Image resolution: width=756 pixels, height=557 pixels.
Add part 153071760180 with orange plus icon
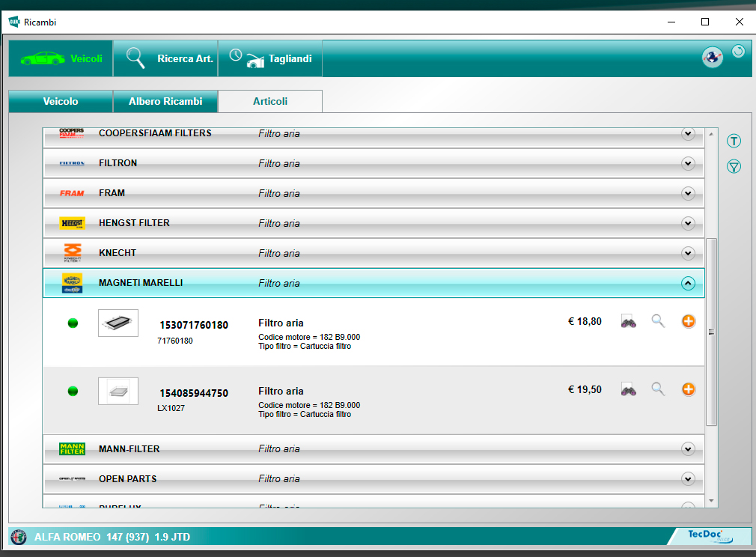pyautogui.click(x=689, y=321)
